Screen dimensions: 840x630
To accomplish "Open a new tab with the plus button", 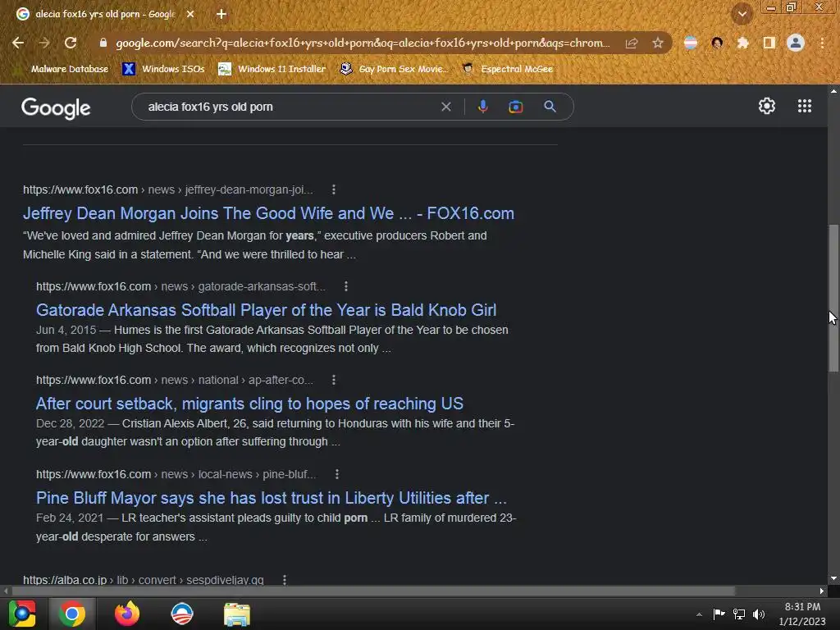I will [x=221, y=14].
